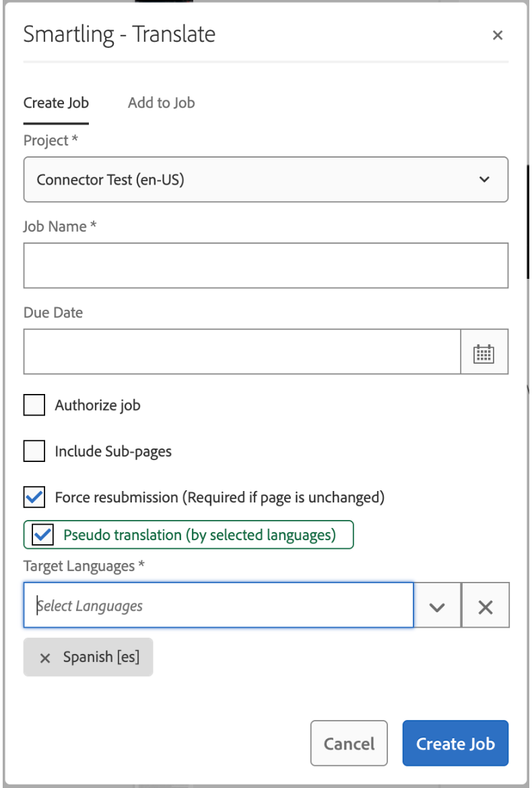Focus the Due Date text field
Image resolution: width=532 pixels, height=788 pixels.
(242, 352)
